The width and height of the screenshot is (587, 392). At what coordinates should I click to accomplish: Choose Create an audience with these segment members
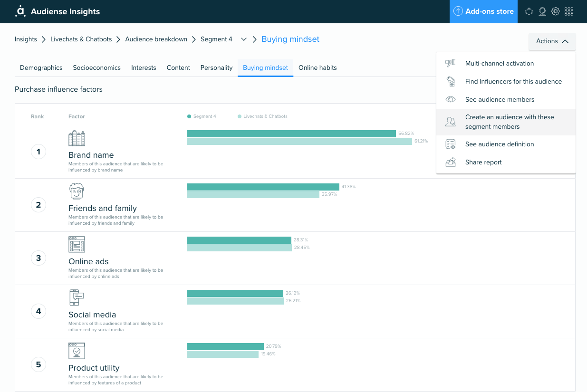506,122
